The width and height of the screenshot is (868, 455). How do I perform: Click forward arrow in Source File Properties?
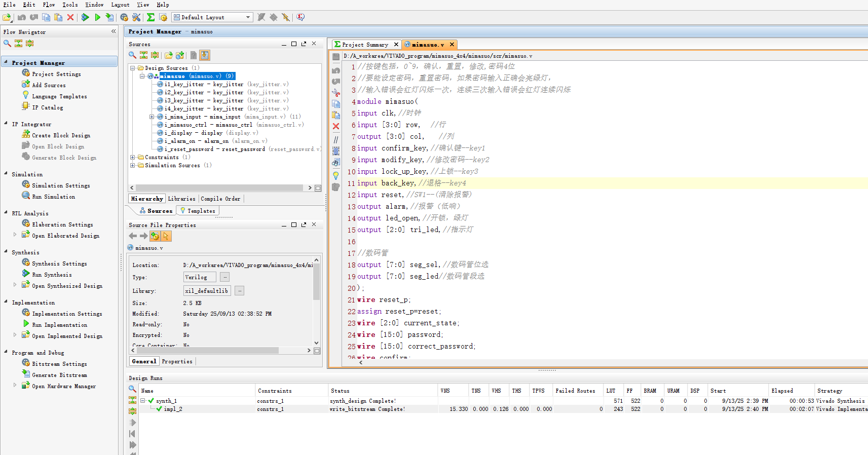(144, 236)
